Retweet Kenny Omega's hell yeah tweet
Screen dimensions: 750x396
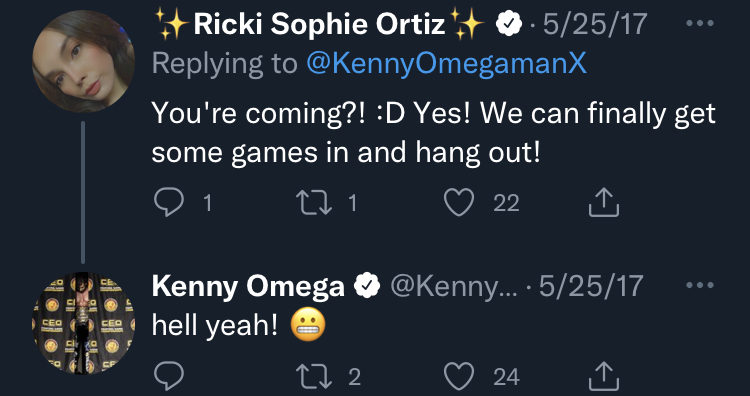(x=313, y=376)
